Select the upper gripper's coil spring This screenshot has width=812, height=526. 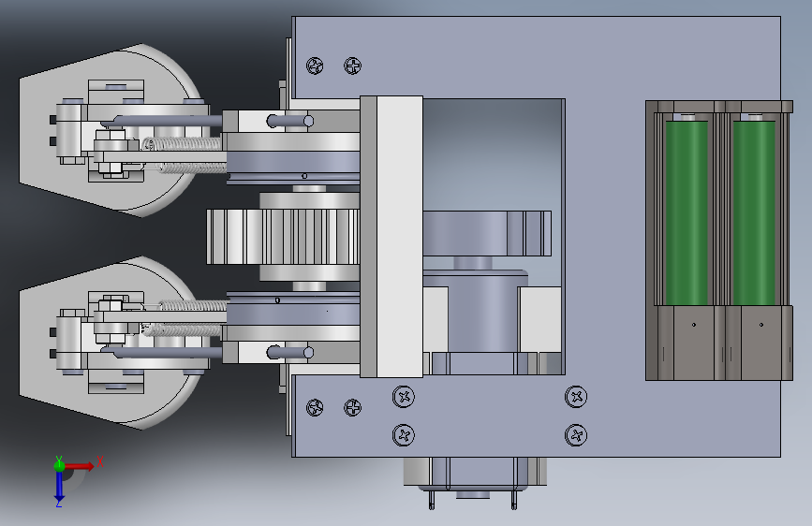183,143
